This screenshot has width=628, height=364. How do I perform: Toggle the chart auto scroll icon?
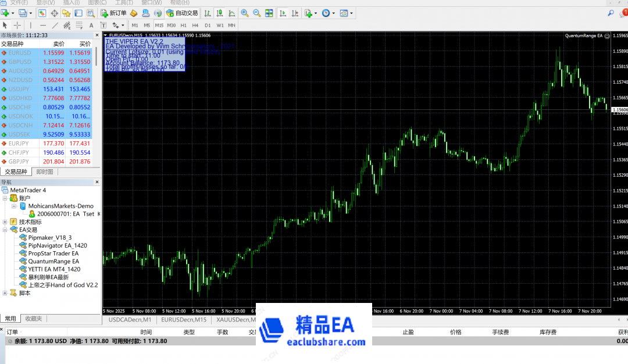pyautogui.click(x=283, y=13)
